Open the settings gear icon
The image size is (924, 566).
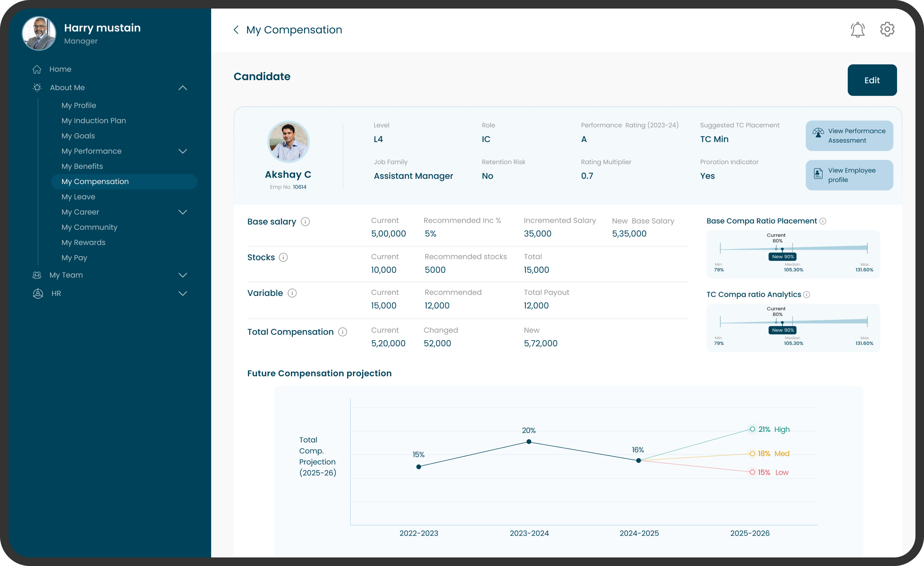click(887, 29)
